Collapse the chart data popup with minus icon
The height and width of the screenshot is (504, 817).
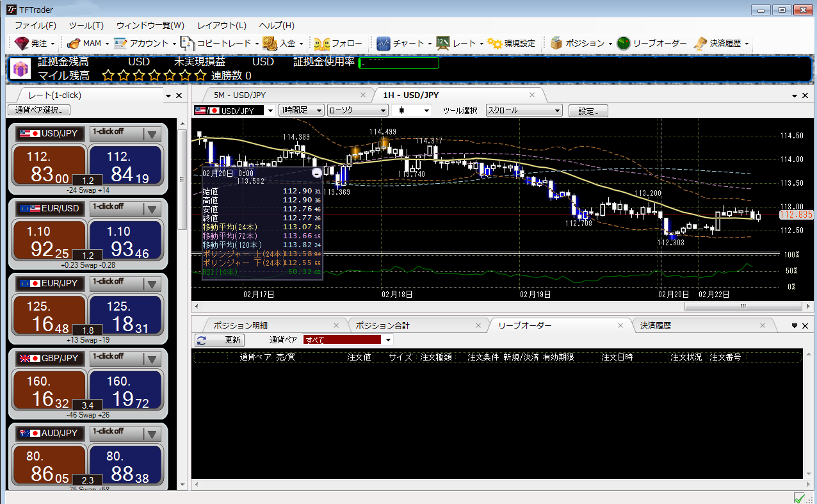click(x=316, y=173)
